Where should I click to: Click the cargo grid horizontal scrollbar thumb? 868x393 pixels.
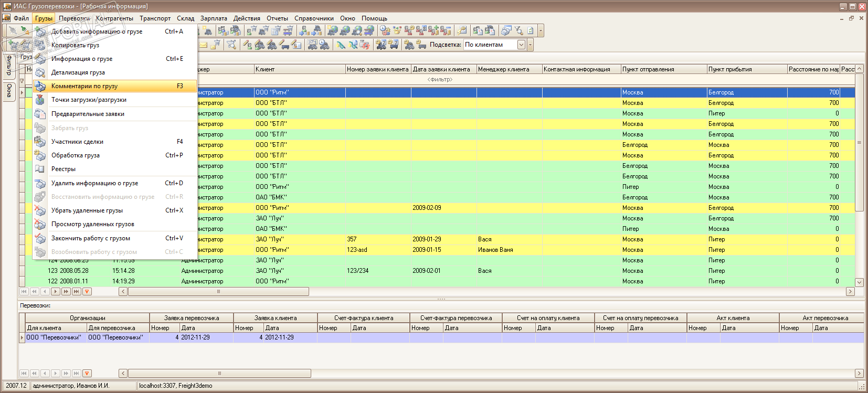[218, 291]
